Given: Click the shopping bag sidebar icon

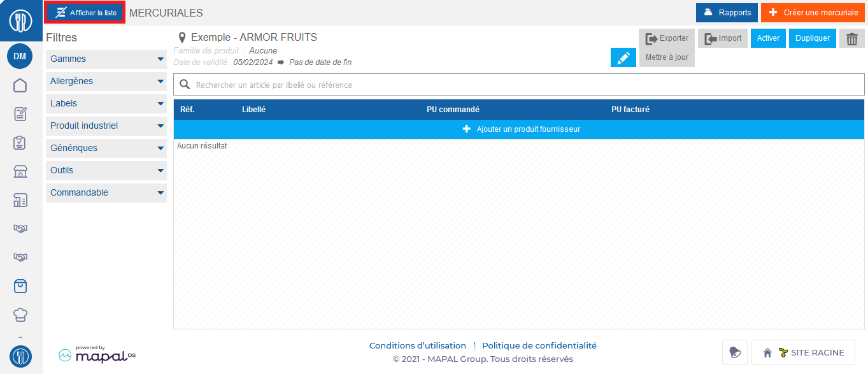Looking at the screenshot, I should [20, 286].
